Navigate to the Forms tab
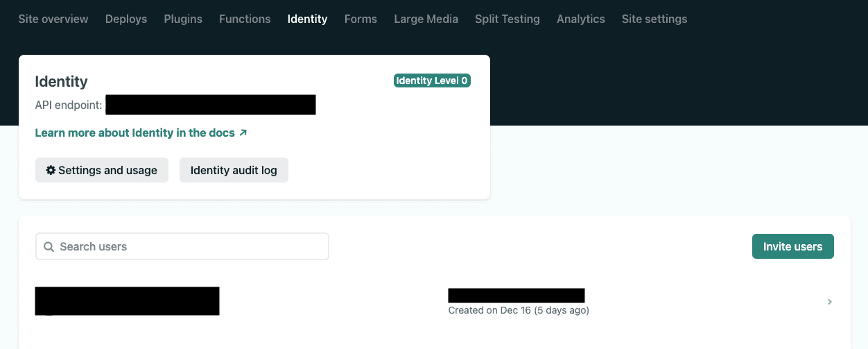 (361, 19)
